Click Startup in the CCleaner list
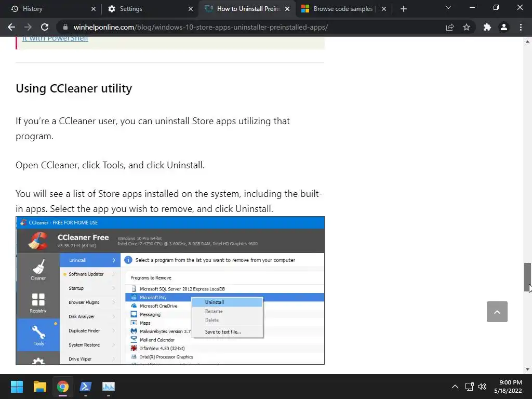Screen dimensions: 532x399 click(x=76, y=288)
